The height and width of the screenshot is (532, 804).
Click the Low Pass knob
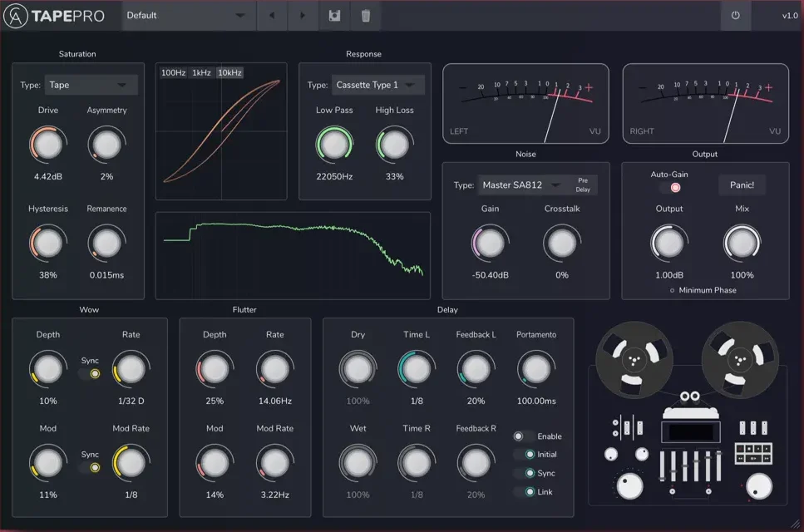tap(334, 145)
